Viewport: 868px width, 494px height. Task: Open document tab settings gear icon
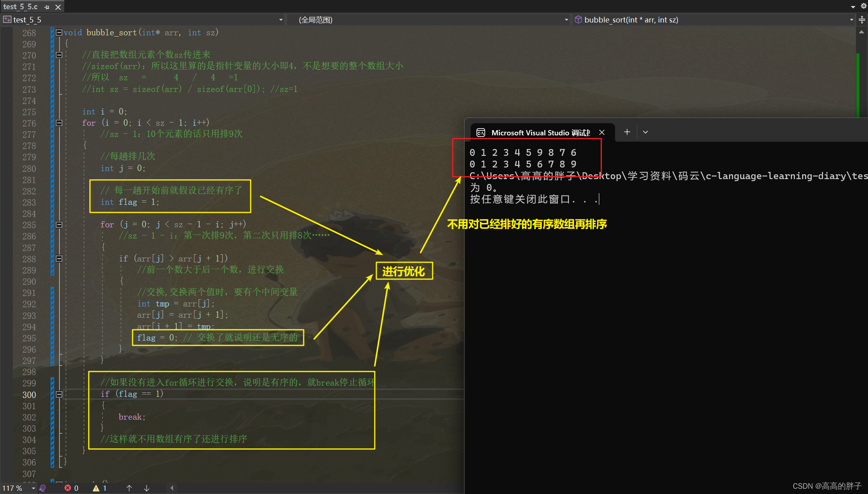pos(864,6)
